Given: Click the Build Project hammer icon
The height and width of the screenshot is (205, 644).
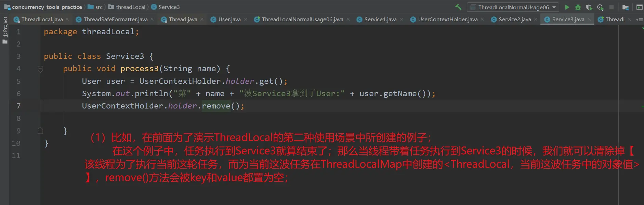Looking at the screenshot, I should point(459,7).
